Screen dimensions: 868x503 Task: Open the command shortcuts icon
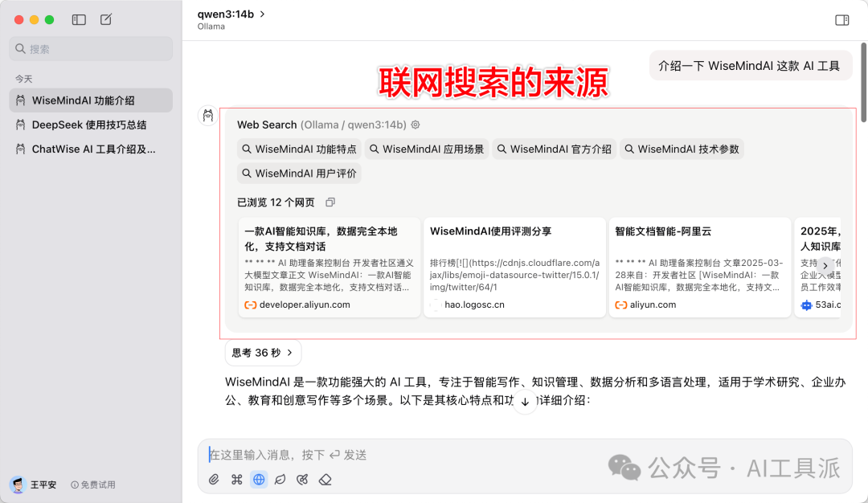[237, 480]
